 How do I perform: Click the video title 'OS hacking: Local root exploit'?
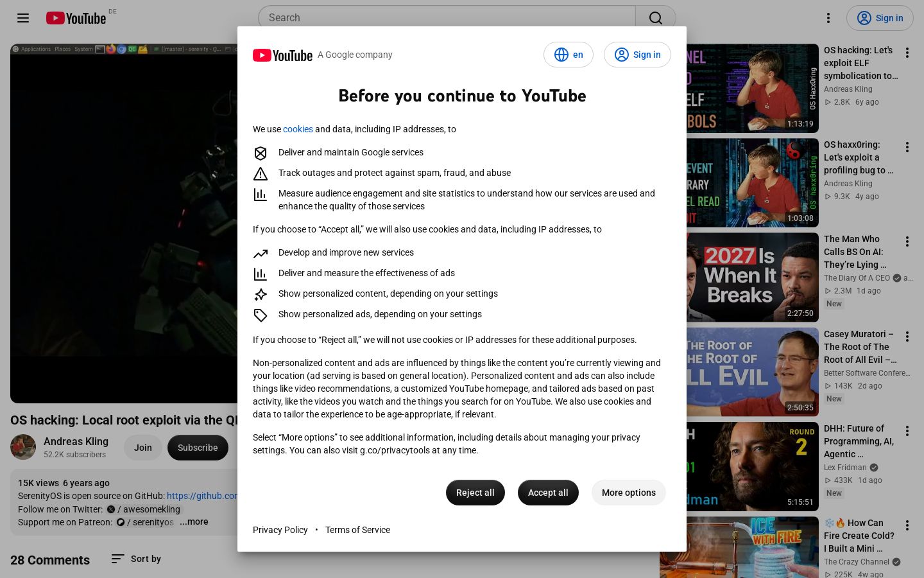(124, 420)
